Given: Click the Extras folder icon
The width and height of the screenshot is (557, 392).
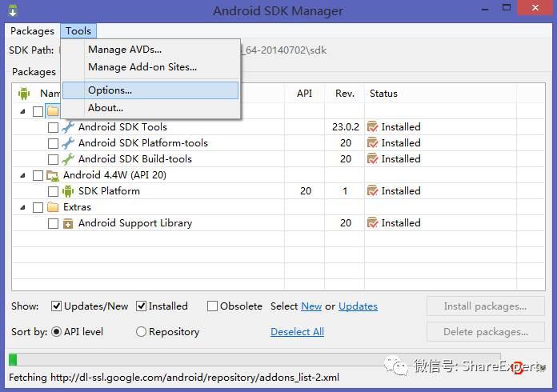Looking at the screenshot, I should 53,206.
